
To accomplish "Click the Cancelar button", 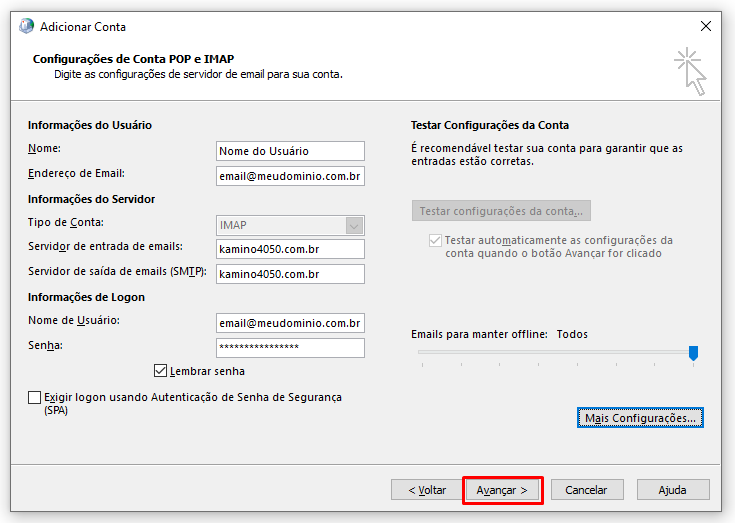I will 586,490.
